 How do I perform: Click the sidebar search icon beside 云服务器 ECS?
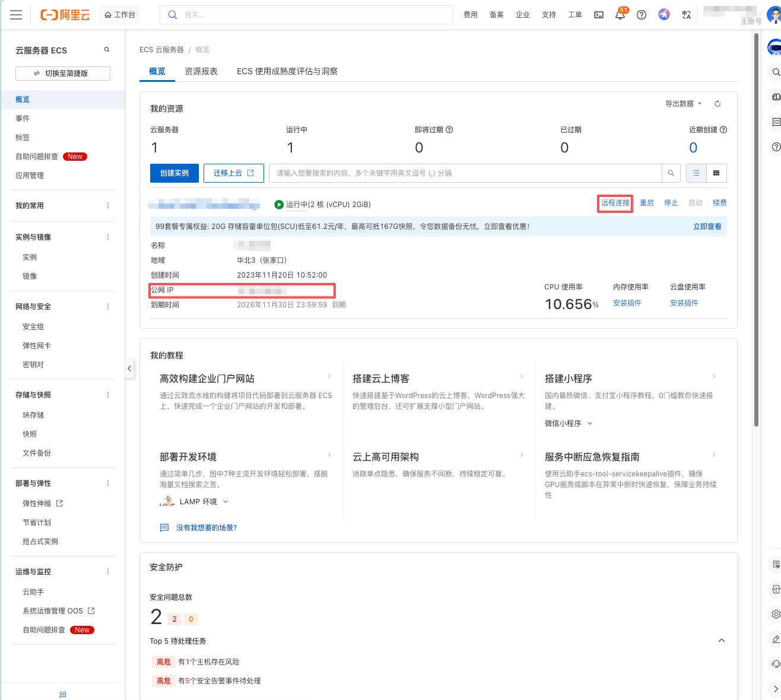tap(107, 50)
